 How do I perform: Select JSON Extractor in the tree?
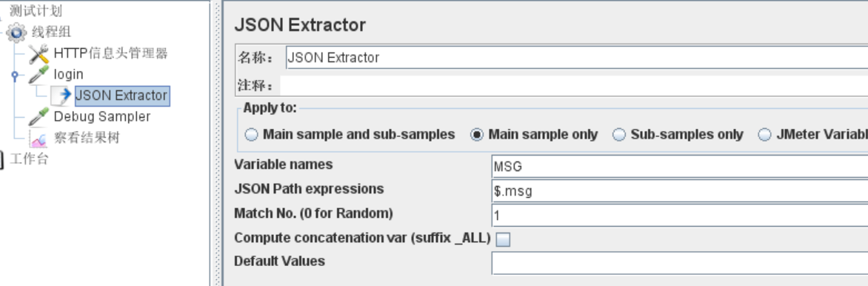tap(122, 96)
